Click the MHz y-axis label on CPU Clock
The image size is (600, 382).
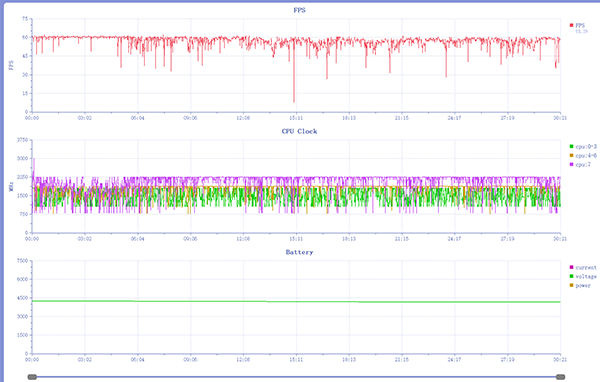click(11, 186)
